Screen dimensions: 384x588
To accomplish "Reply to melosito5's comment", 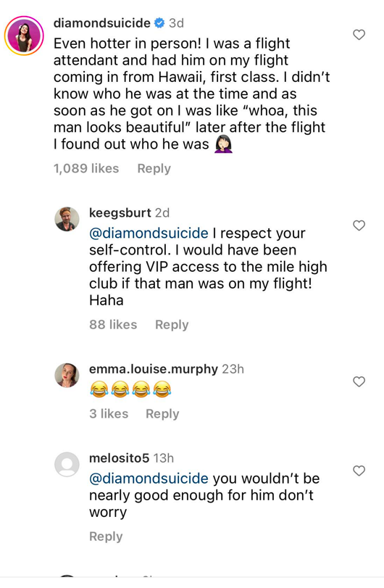I will click(106, 537).
